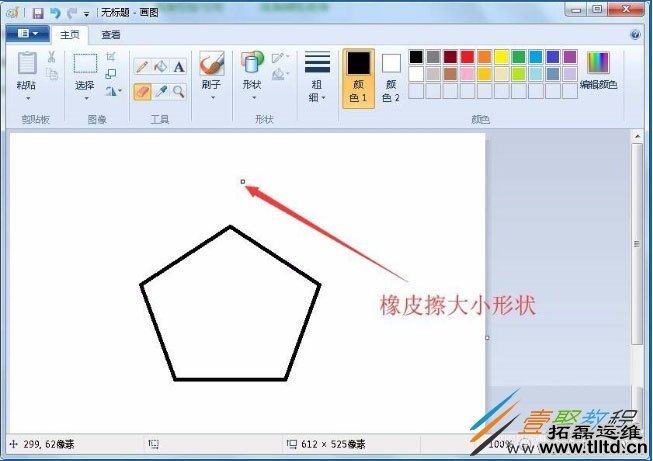Expand the Shapes dropdown arrow
Screen dimensions: 653x461
point(254,98)
